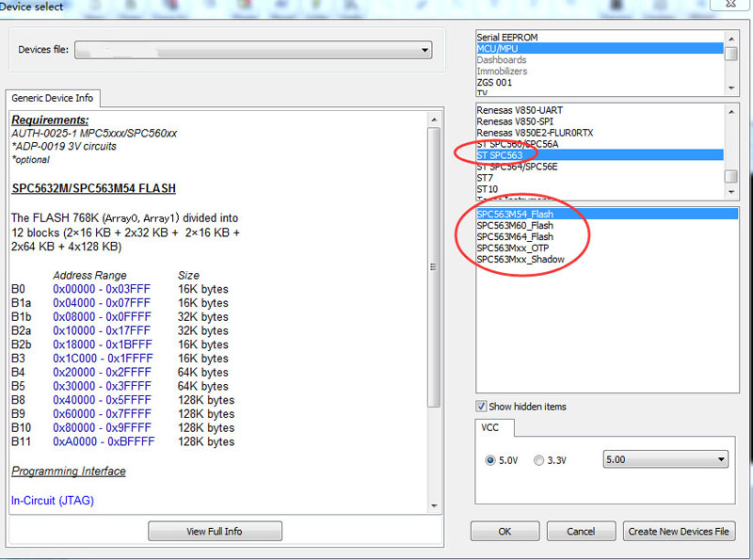Open the Devices file dropdown
This screenshot has height=560, width=753.
pos(253,50)
